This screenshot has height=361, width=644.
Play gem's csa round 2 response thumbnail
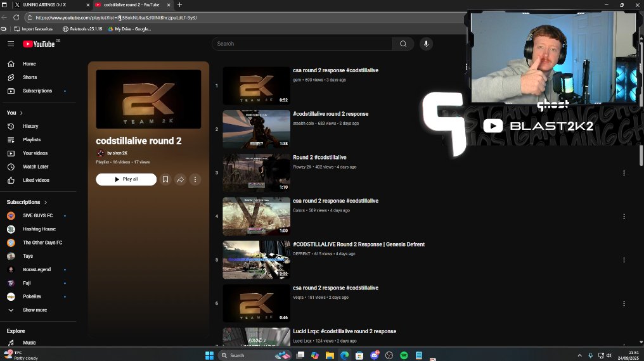pyautogui.click(x=256, y=85)
